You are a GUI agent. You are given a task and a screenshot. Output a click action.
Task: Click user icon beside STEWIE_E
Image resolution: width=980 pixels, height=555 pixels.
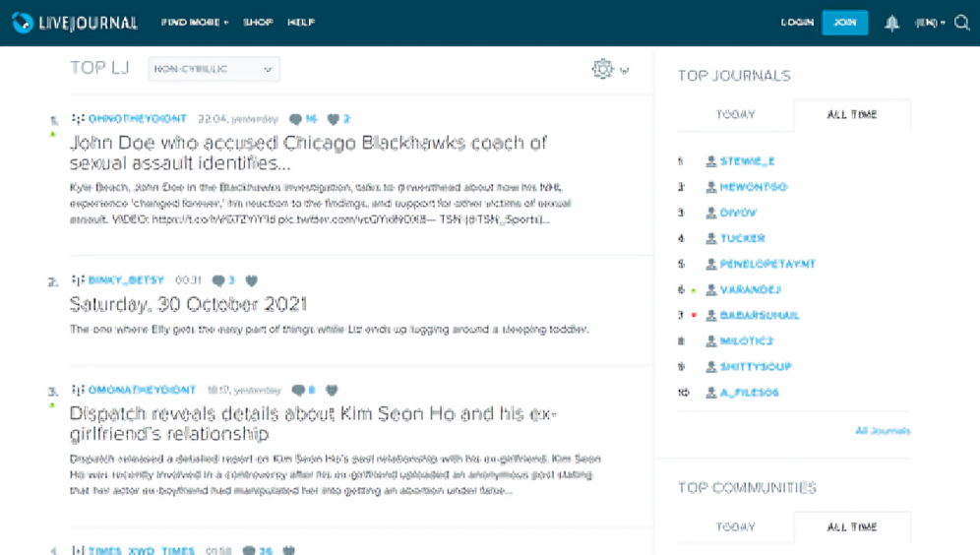click(711, 161)
